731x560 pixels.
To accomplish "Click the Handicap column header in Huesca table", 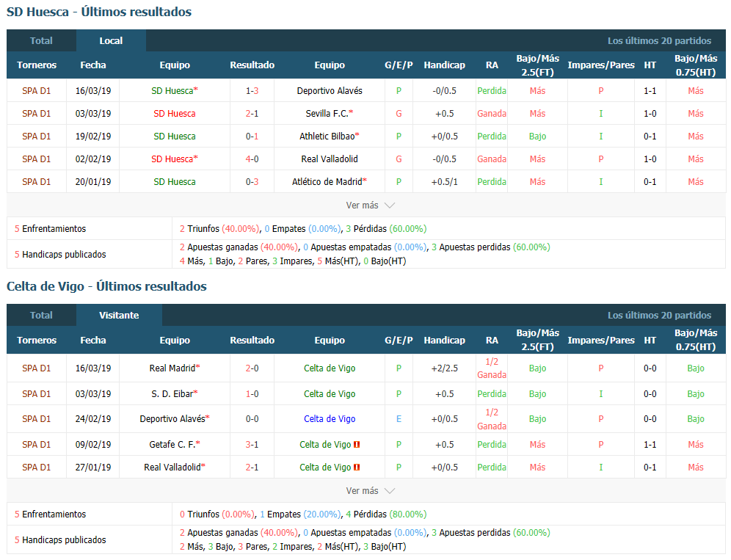I will [444, 65].
